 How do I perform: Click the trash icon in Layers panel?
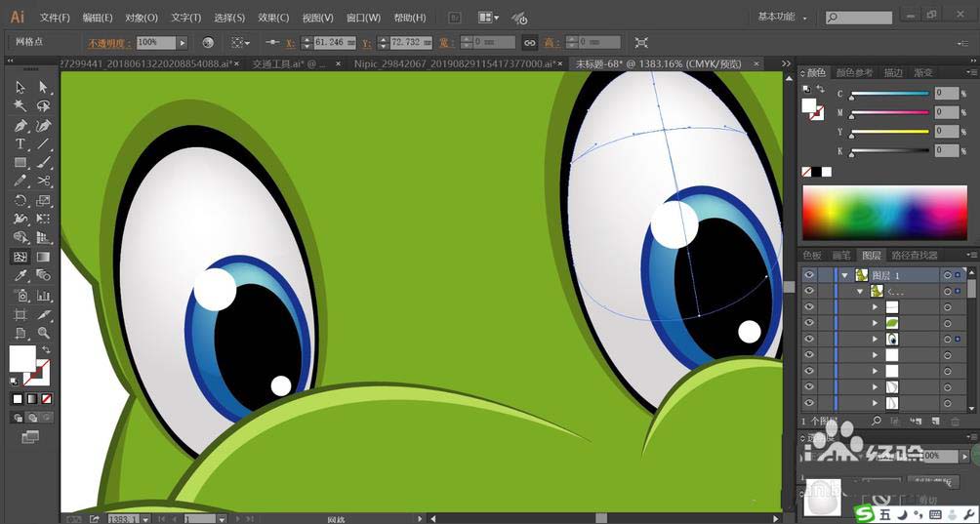955,422
